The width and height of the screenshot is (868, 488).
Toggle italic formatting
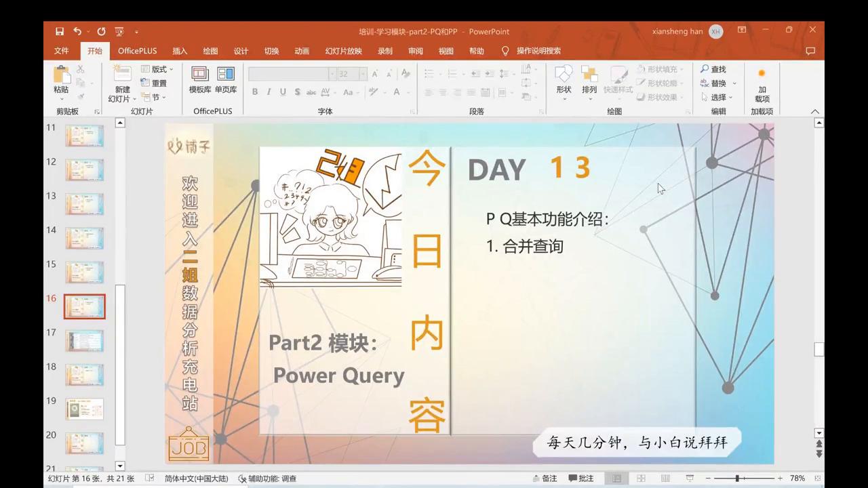tap(269, 91)
